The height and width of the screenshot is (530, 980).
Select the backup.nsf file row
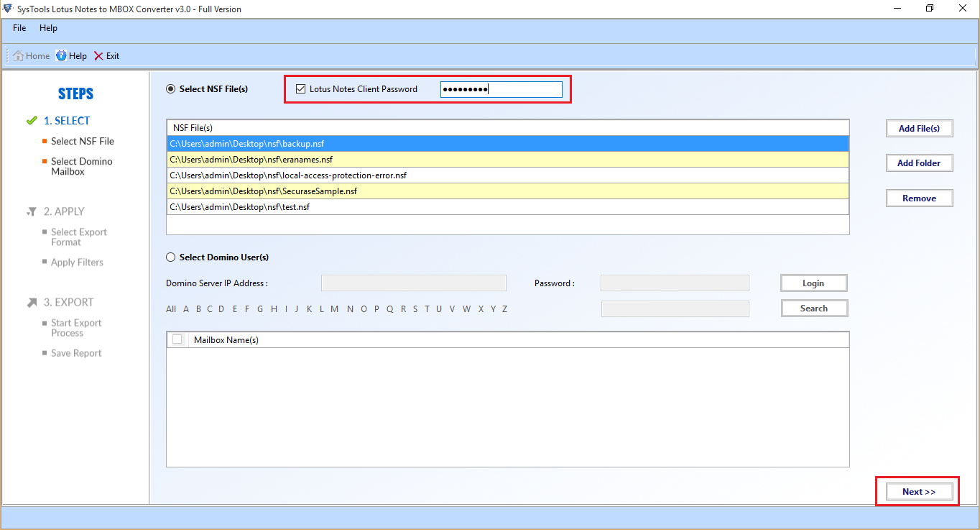[x=508, y=144]
